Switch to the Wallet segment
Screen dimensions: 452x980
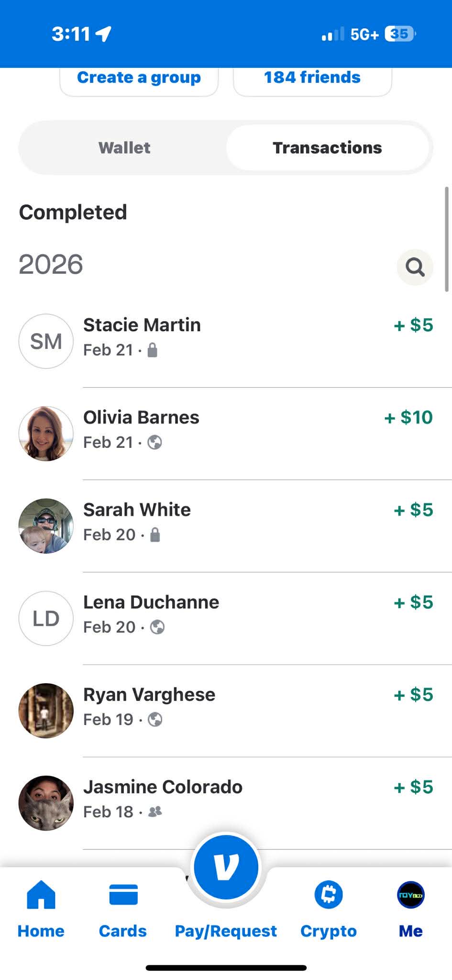click(x=124, y=148)
